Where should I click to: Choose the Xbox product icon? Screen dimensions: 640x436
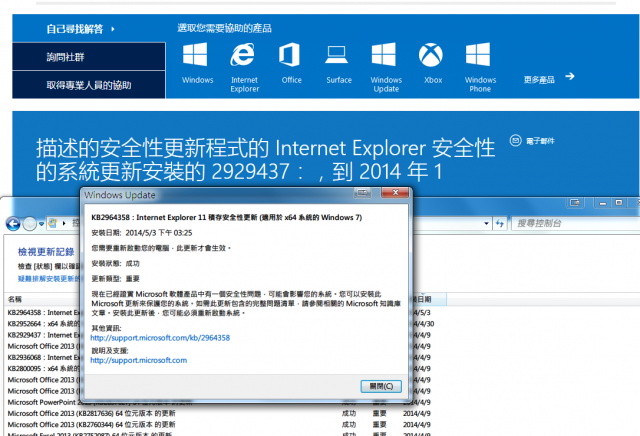pos(431,55)
